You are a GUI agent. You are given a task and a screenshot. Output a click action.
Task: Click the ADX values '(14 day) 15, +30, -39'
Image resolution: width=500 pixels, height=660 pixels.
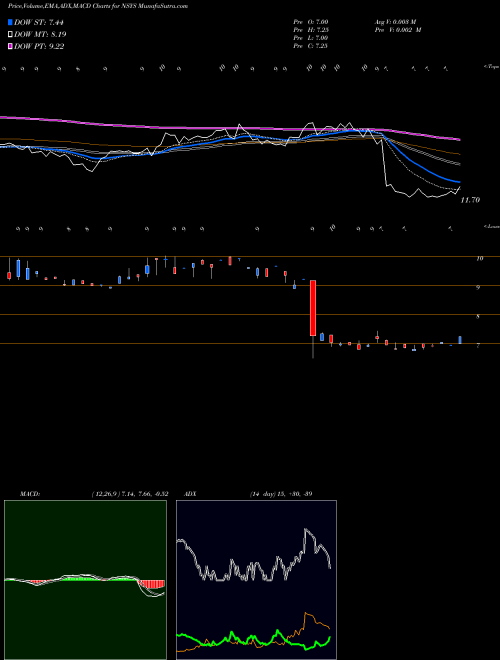(281, 494)
